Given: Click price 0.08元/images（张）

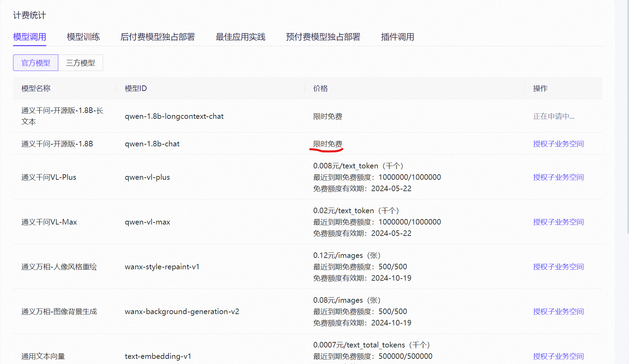Looking at the screenshot, I should (x=347, y=300).
